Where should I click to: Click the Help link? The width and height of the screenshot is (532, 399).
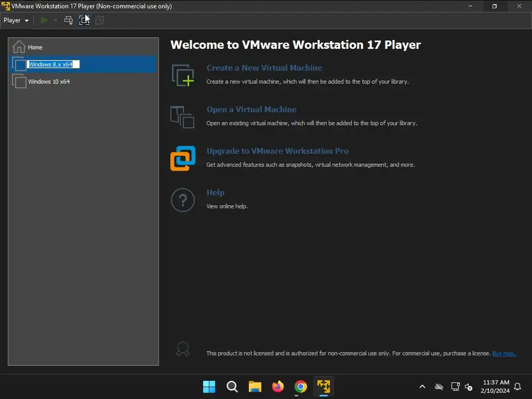pyautogui.click(x=216, y=192)
